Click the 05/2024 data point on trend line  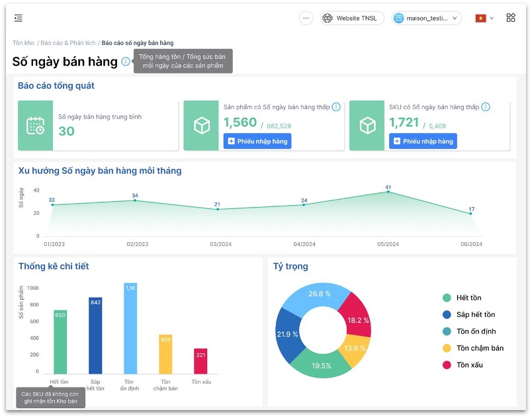(388, 192)
